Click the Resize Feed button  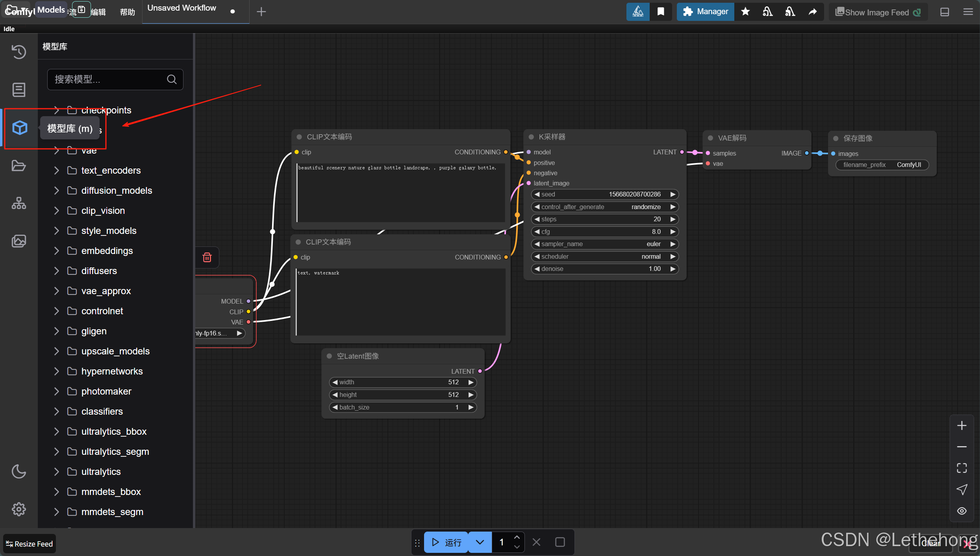(x=30, y=544)
